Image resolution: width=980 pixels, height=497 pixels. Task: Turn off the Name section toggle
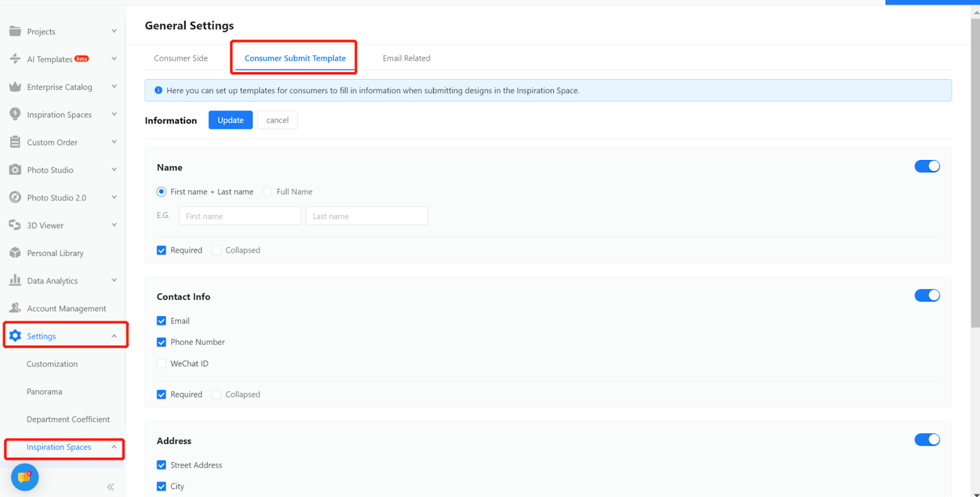[927, 167]
